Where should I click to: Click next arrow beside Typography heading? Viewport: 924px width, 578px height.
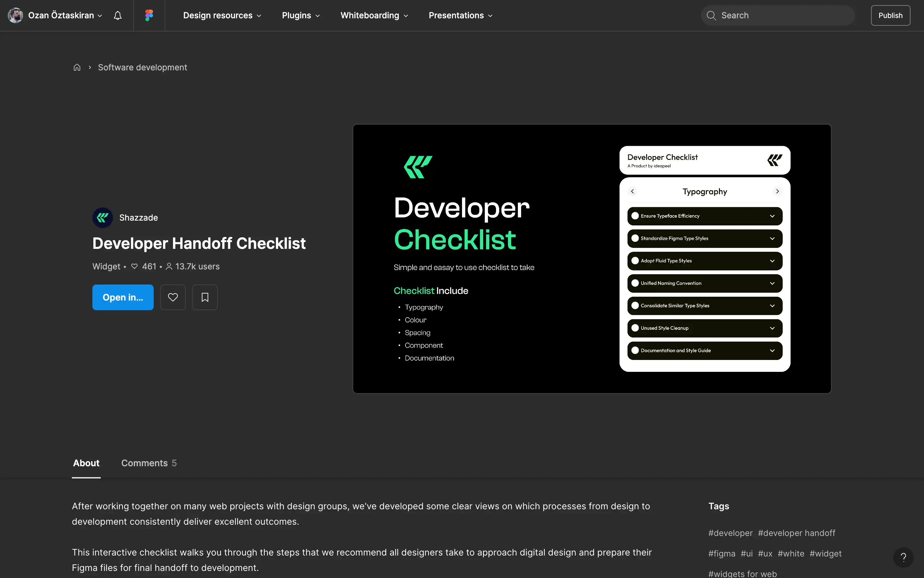[777, 191]
